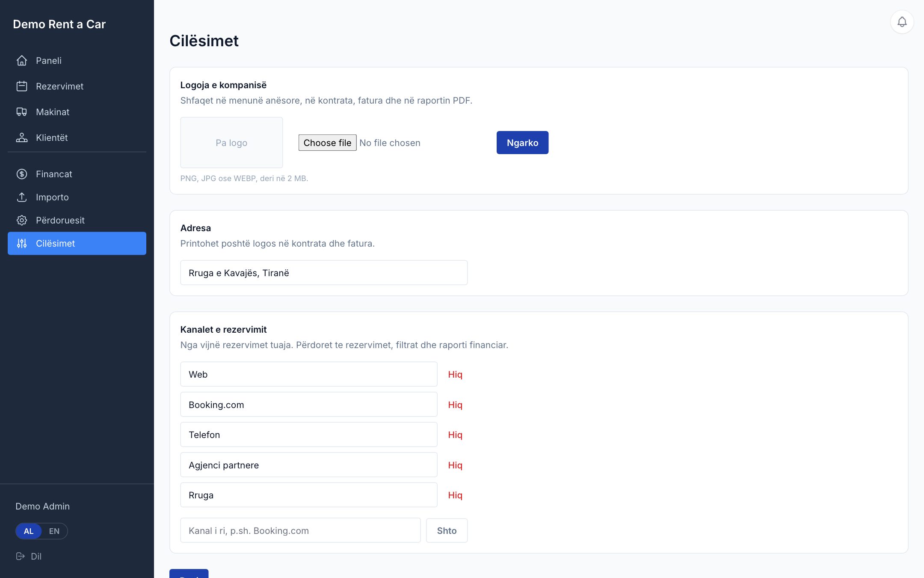The width and height of the screenshot is (924, 578).
Task: Click Dil to log out
Action: [36, 556]
